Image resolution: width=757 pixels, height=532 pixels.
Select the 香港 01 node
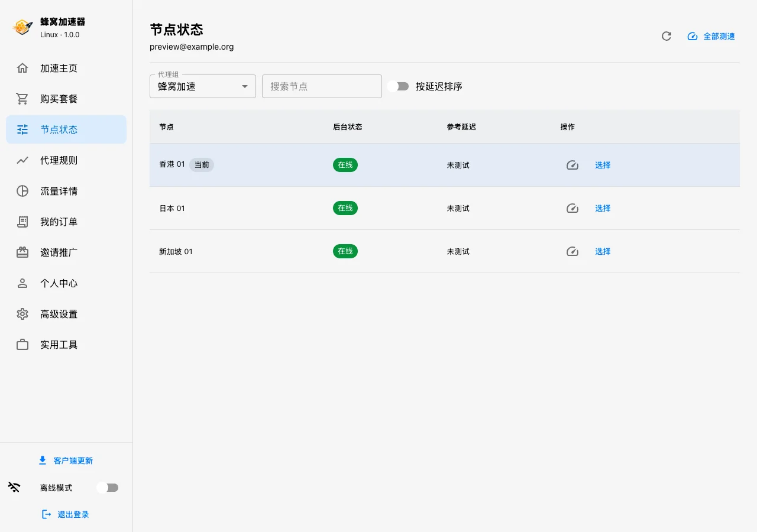(x=603, y=165)
